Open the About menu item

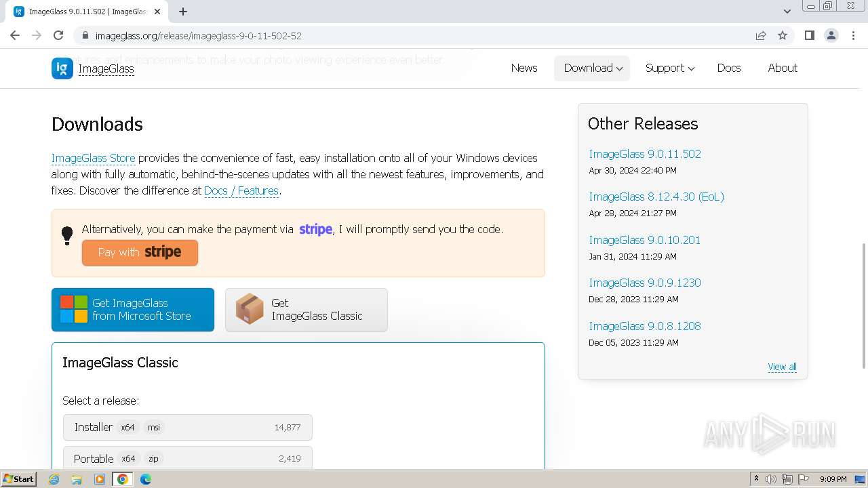pos(783,68)
